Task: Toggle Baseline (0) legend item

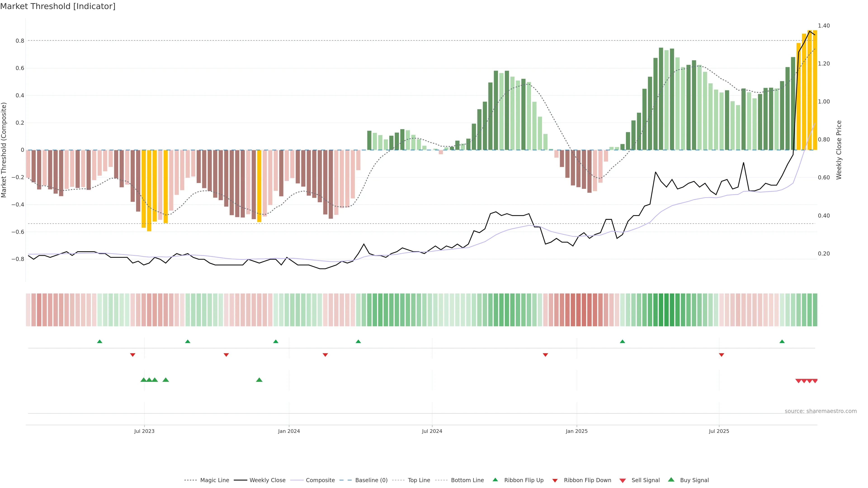Action: click(x=371, y=480)
